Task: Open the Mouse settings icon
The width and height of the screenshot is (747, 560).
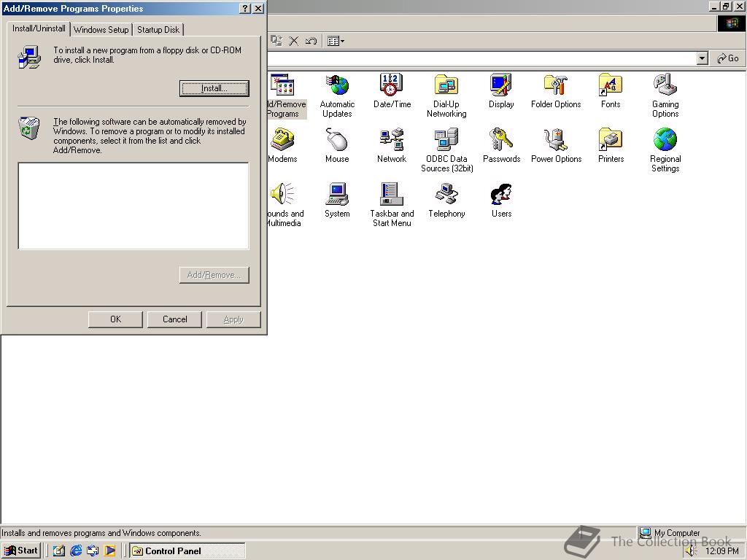Action: pos(337,146)
